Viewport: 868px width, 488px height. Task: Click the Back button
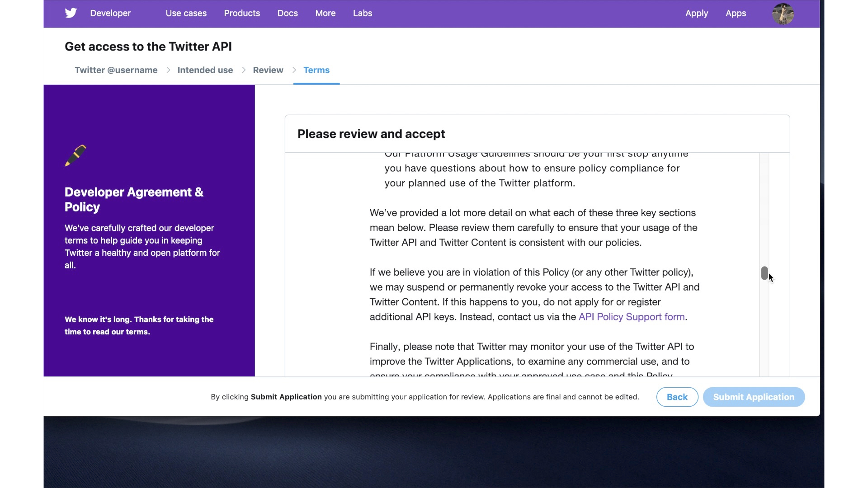point(677,397)
